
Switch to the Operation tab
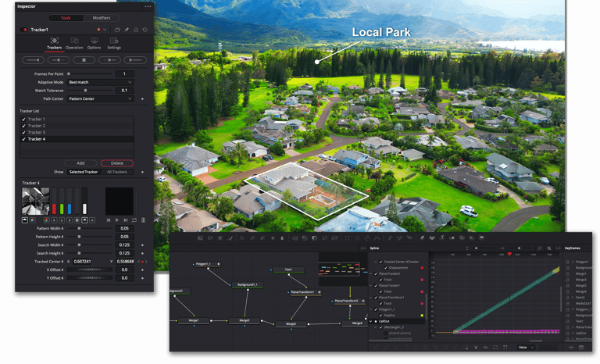coord(74,44)
